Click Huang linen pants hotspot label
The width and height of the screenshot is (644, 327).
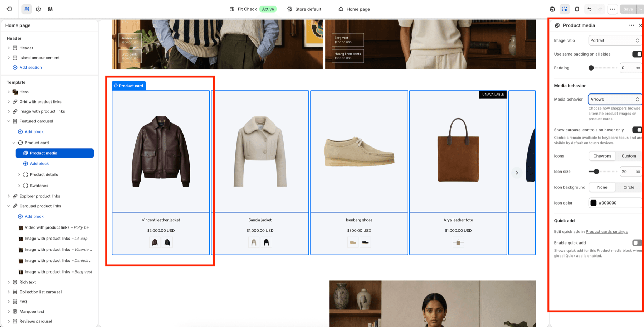point(347,56)
